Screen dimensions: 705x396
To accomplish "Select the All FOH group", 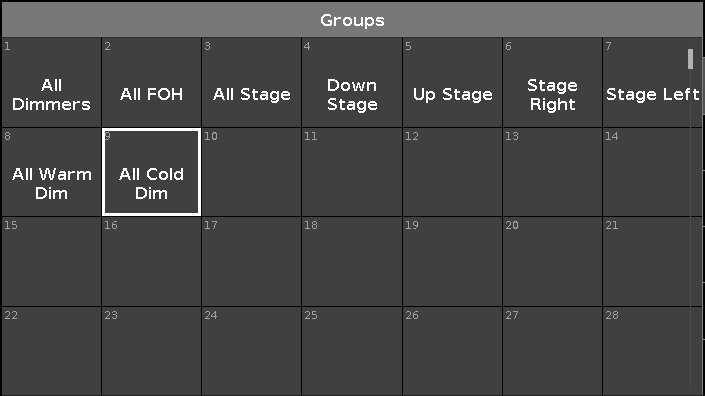I will (152, 82).
